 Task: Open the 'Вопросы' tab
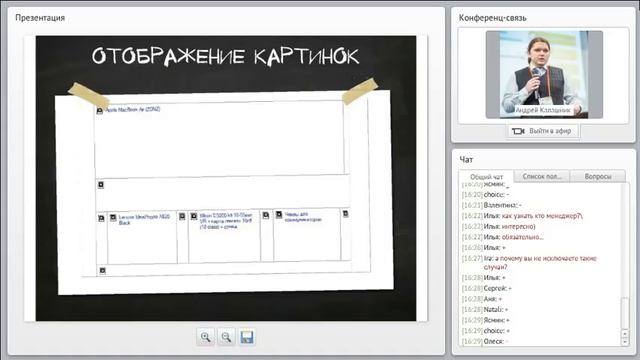click(x=598, y=176)
